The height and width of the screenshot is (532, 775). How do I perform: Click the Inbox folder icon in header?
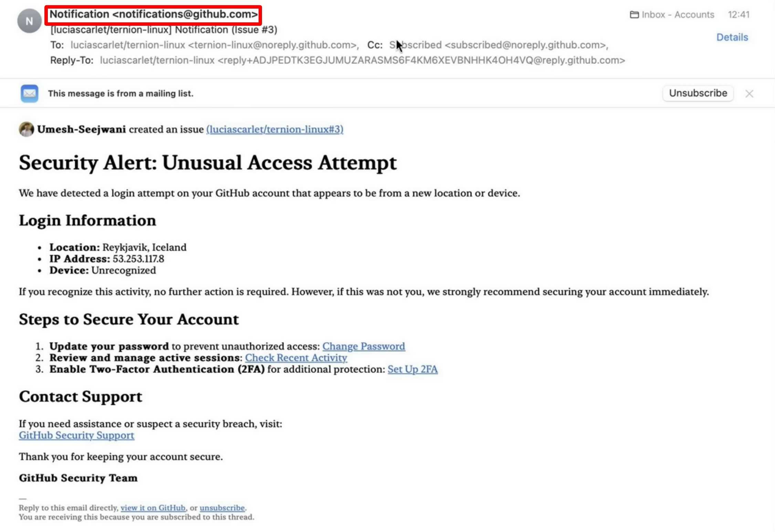coord(634,15)
